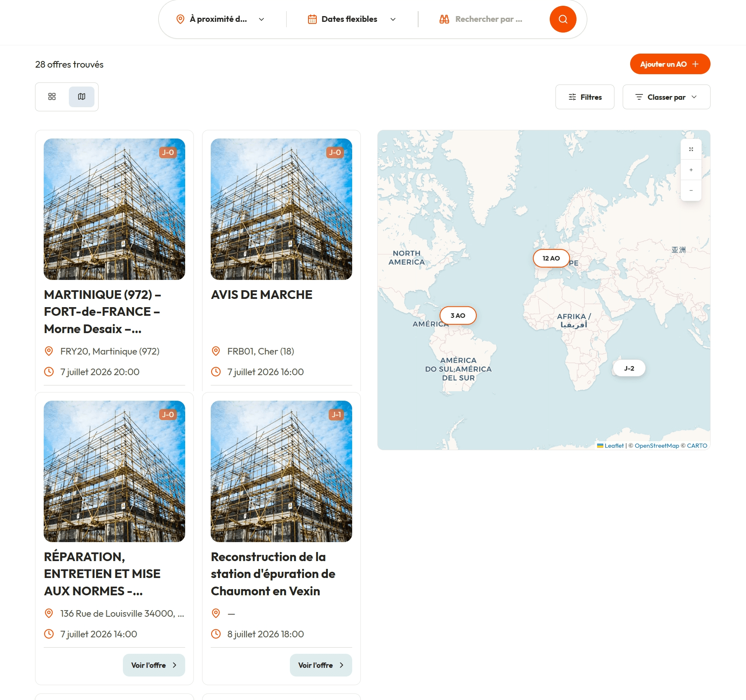This screenshot has height=700, width=746.
Task: Click Ajouter un AO button
Action: point(670,64)
